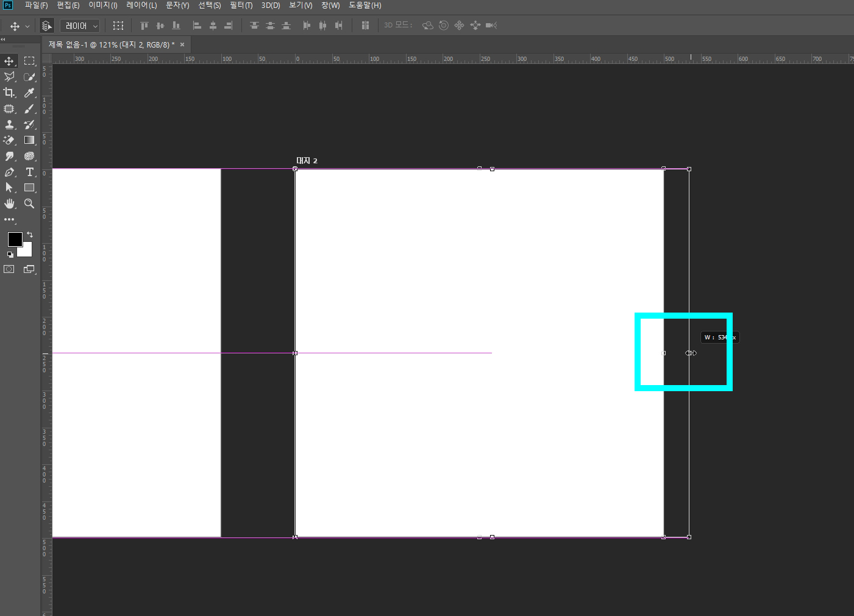This screenshot has height=616, width=854.
Task: Click the 3D pan mode icon
Action: (459, 26)
